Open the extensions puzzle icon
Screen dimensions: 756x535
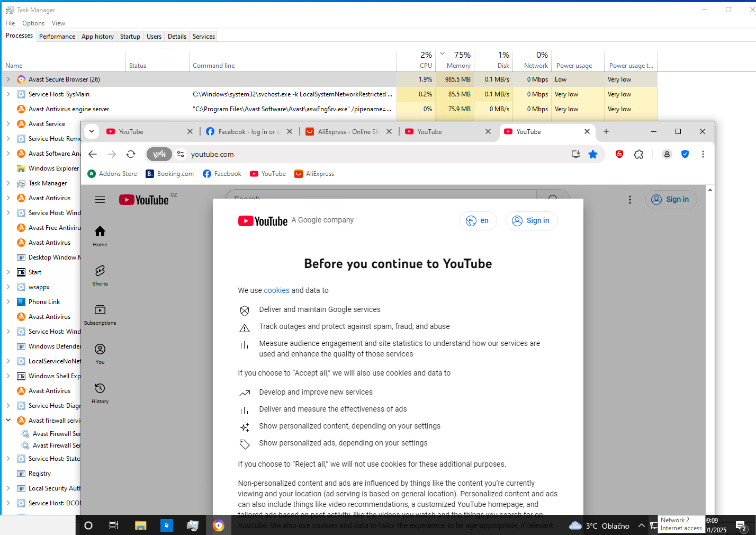(x=639, y=154)
